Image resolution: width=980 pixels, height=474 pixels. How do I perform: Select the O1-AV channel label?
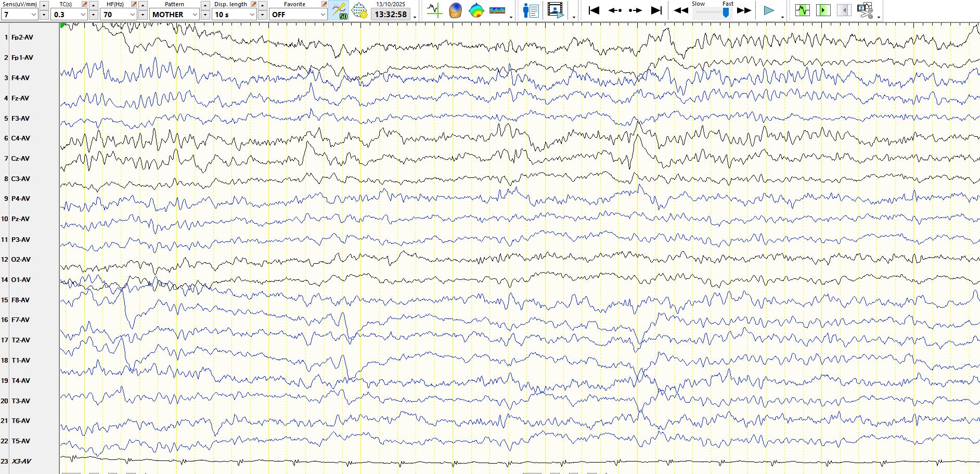(x=21, y=280)
